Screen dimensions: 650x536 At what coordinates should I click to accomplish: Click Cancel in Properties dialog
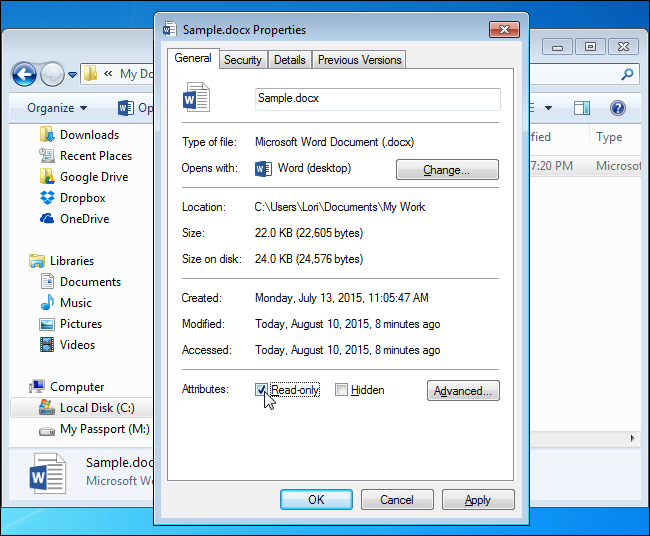pyautogui.click(x=397, y=500)
